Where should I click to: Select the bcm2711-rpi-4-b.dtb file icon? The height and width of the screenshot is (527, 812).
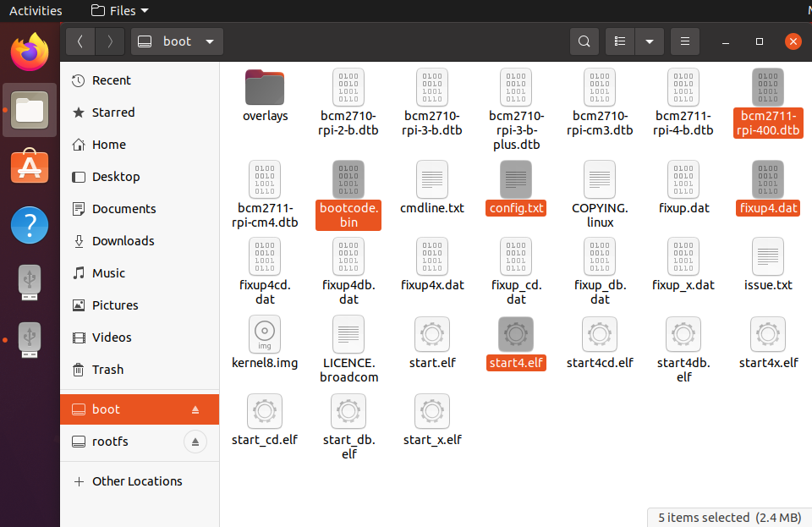tap(683, 87)
